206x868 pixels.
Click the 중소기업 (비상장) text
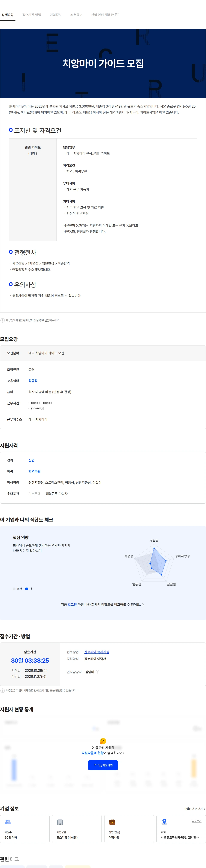coord(67,837)
